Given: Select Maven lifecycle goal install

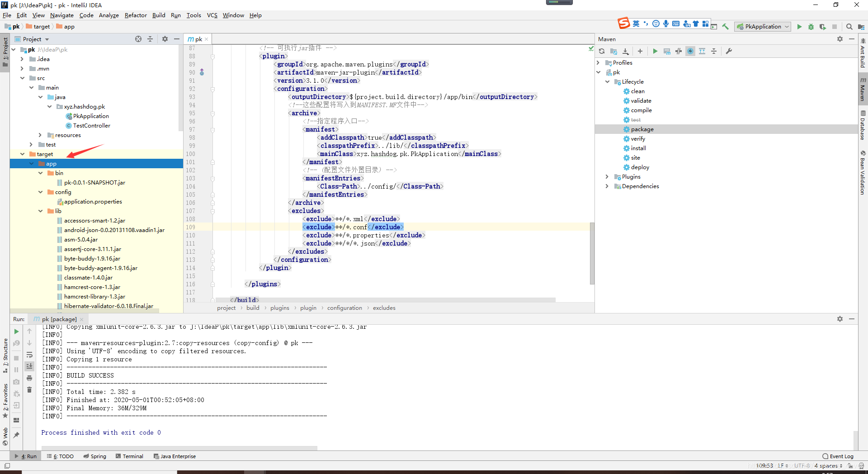Looking at the screenshot, I should [638, 148].
